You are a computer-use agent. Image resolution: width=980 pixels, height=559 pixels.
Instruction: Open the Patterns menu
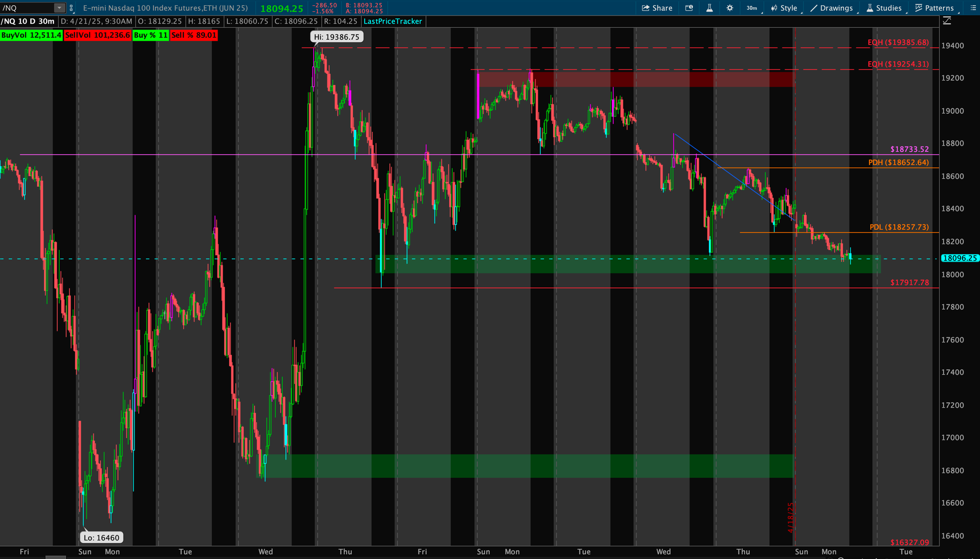click(x=934, y=8)
